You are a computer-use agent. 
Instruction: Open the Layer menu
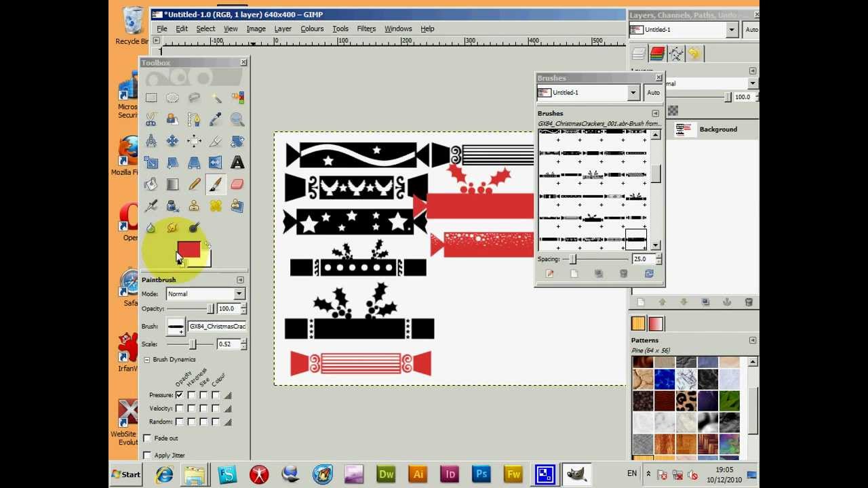[283, 28]
